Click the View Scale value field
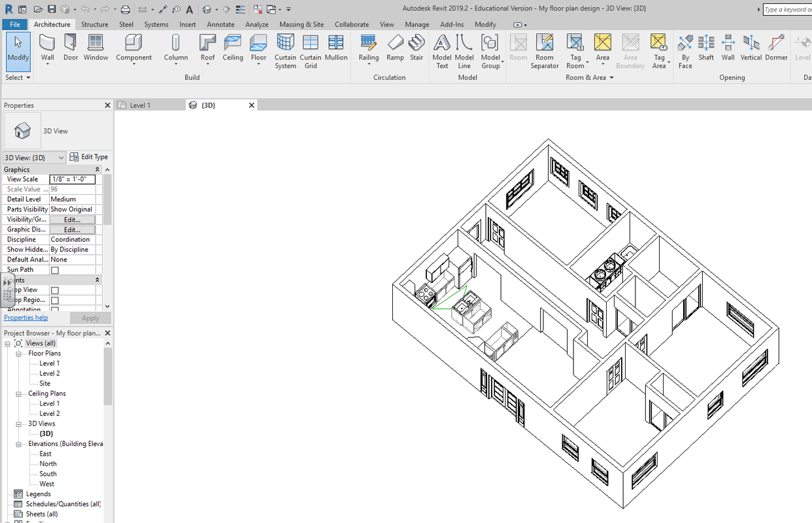Image resolution: width=812 pixels, height=523 pixels. pyautogui.click(x=73, y=179)
